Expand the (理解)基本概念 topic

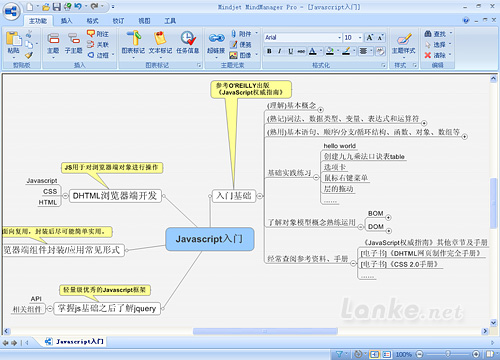pyautogui.click(x=320, y=110)
